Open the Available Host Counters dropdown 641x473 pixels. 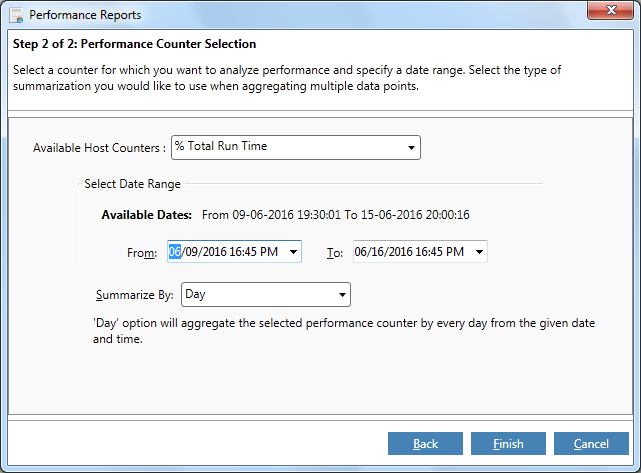pyautogui.click(x=411, y=148)
